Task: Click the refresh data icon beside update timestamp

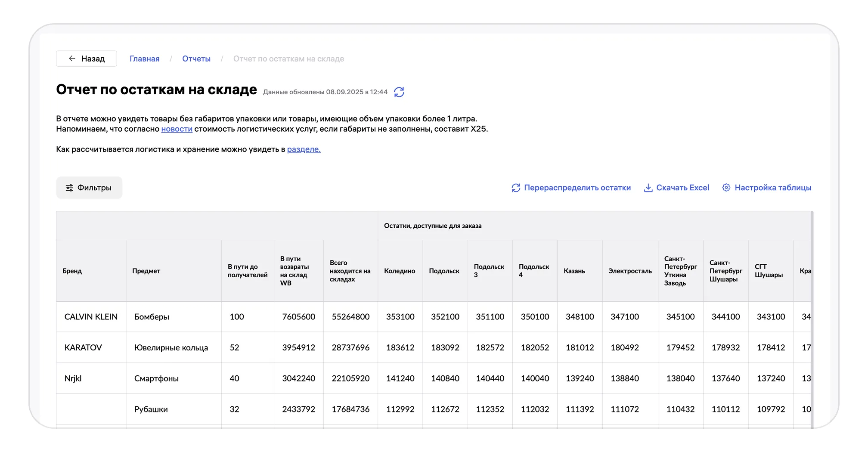Action: point(399,92)
